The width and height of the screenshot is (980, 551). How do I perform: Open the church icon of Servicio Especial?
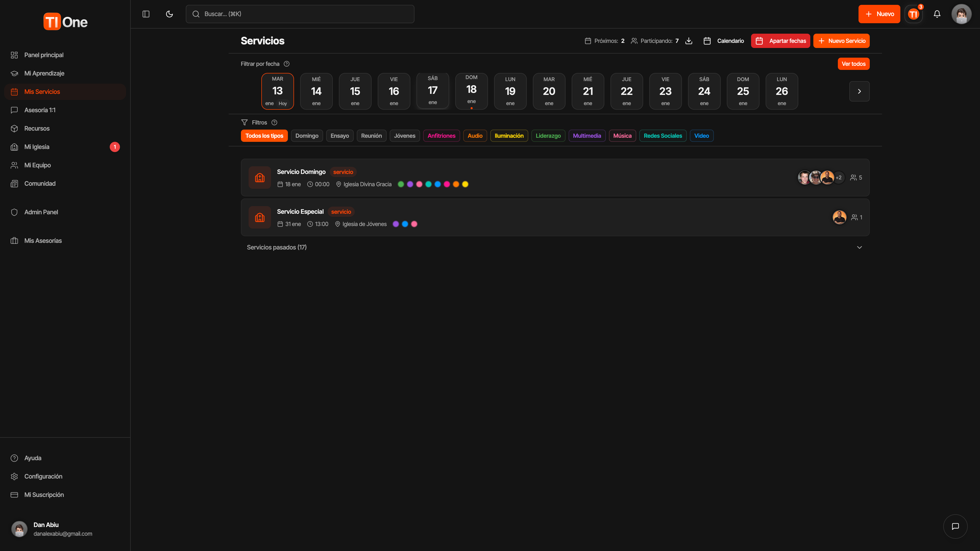pyautogui.click(x=260, y=217)
